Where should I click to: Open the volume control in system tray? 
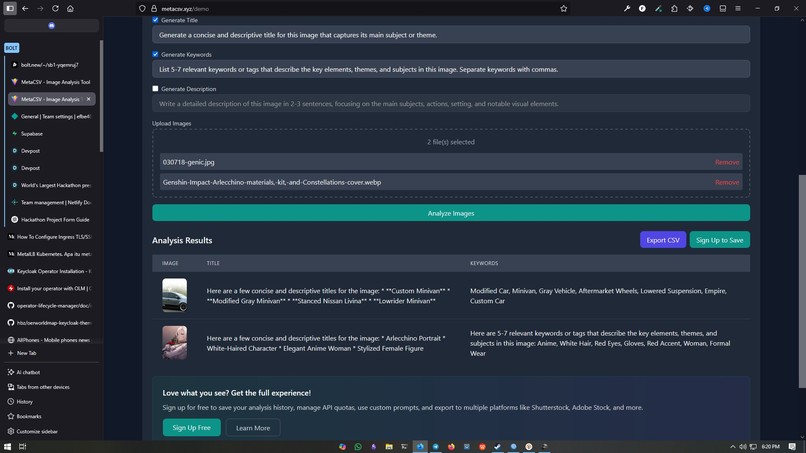coord(743,447)
